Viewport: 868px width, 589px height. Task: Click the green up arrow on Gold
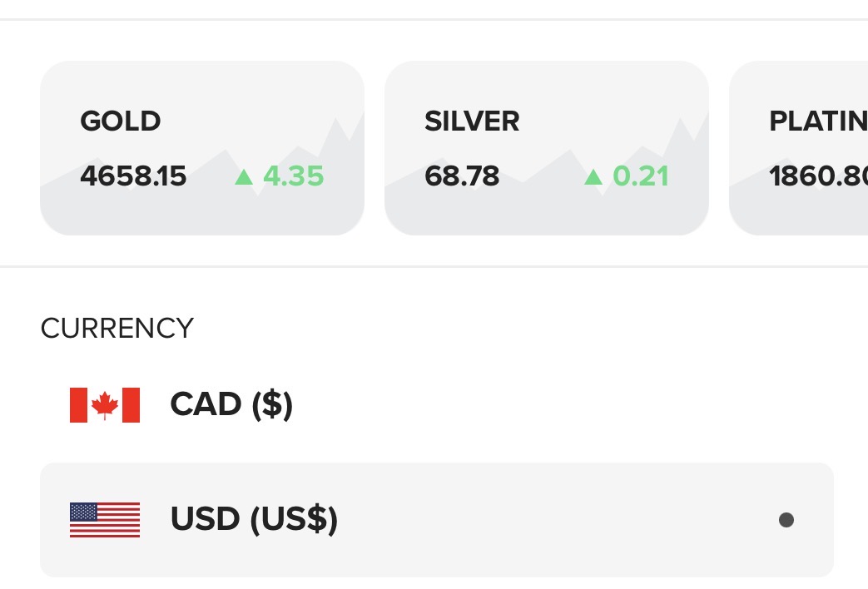pos(244,177)
